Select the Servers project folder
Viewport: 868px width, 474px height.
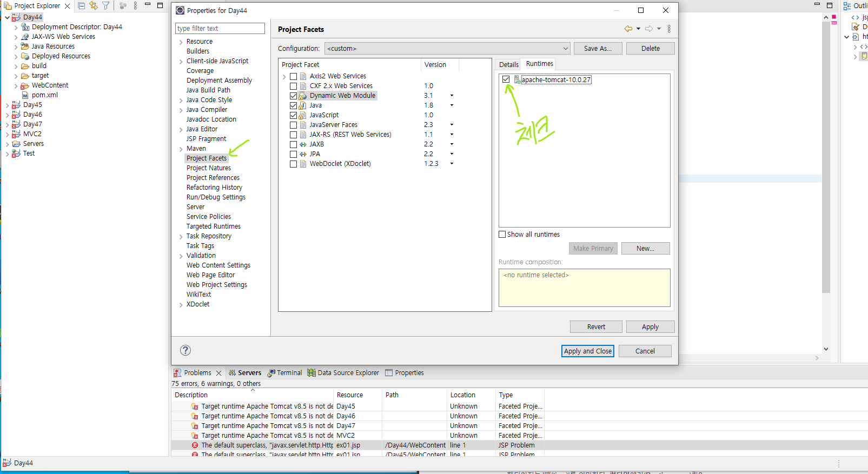tap(34, 144)
